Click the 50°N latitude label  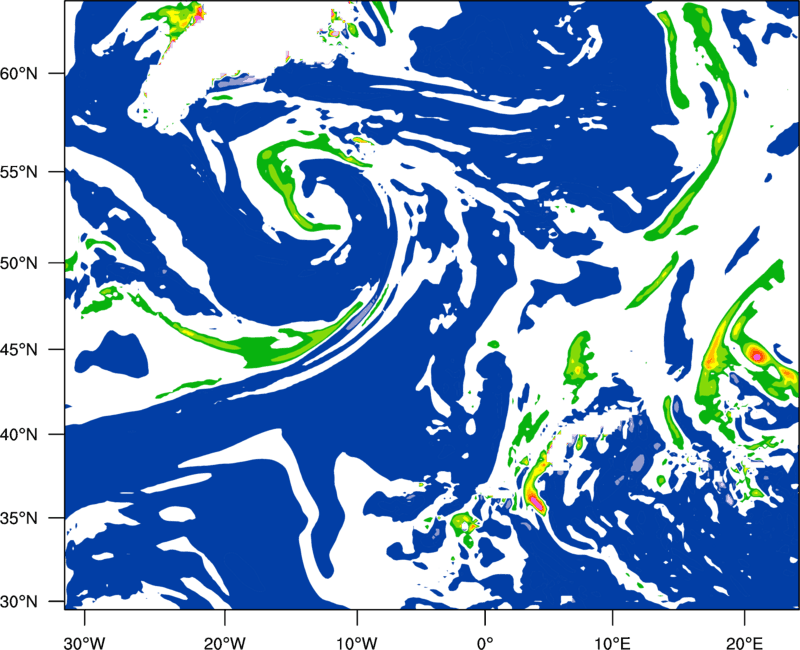[19, 263]
